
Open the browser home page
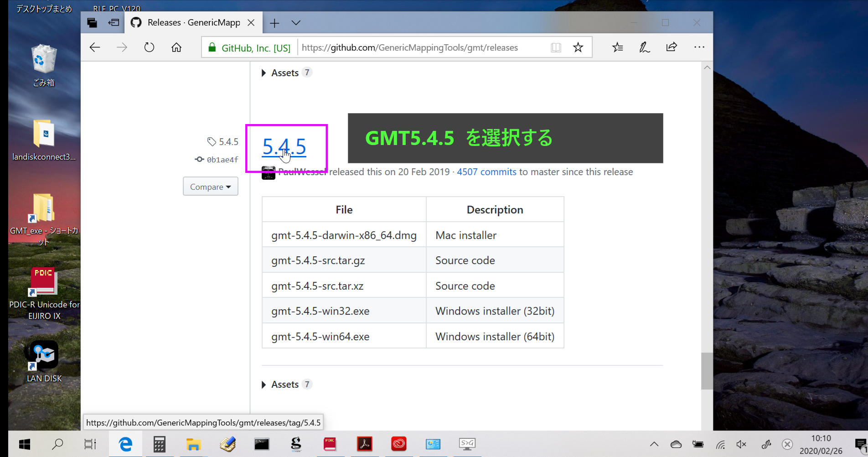176,47
